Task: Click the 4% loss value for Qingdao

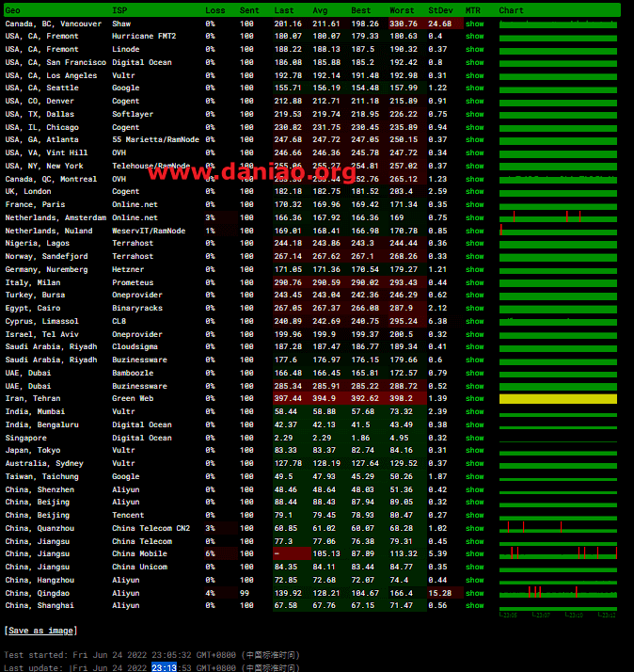Action: 210,593
